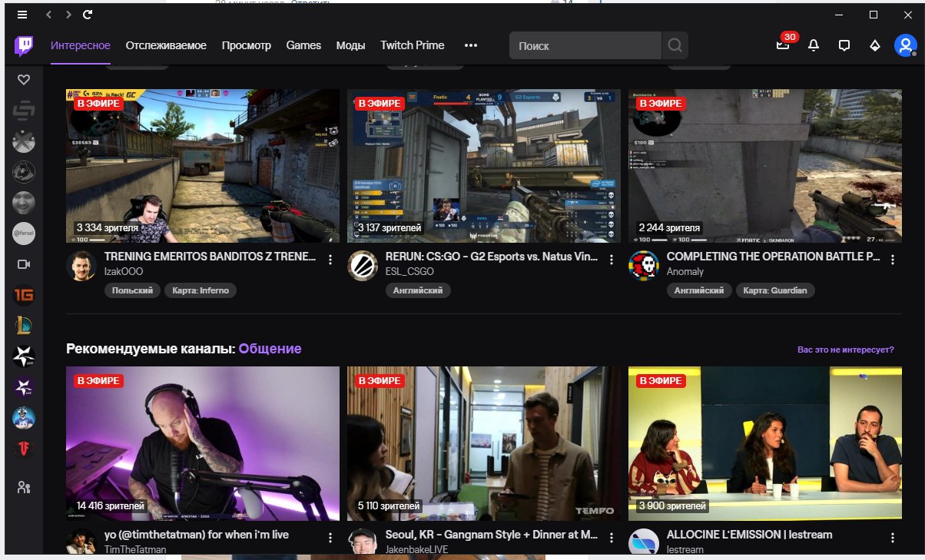
Task: Focus the Поиск search field
Action: tap(585, 45)
